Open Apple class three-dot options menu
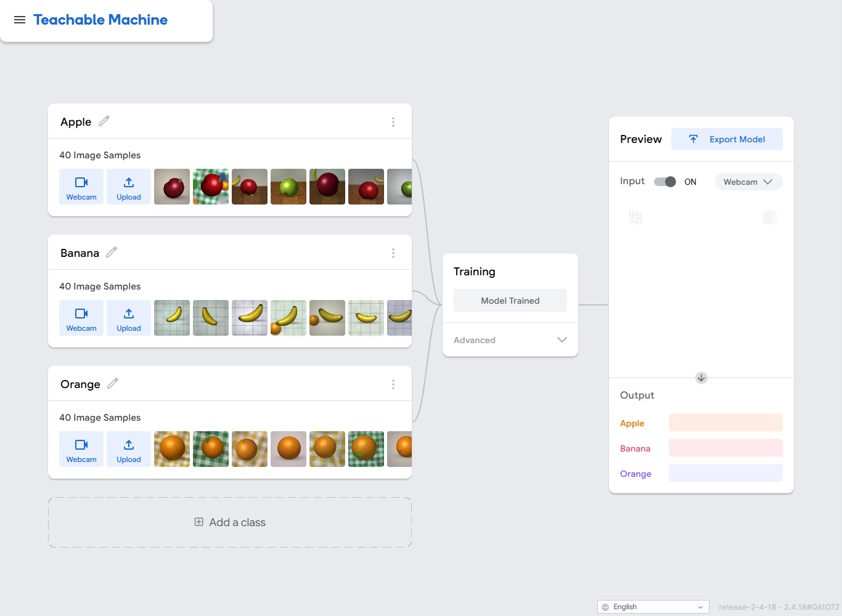 [393, 122]
